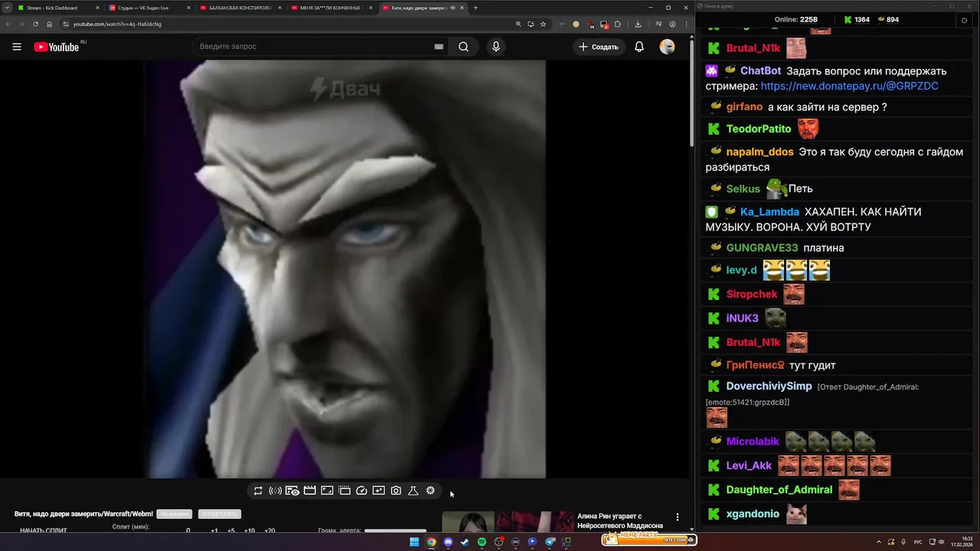Screen dimensions: 980x551
Task: Open the three-dot menu of recommended video
Action: pos(677,517)
